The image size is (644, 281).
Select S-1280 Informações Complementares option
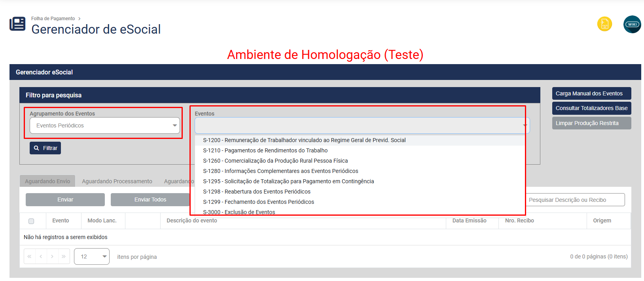pyautogui.click(x=360, y=171)
